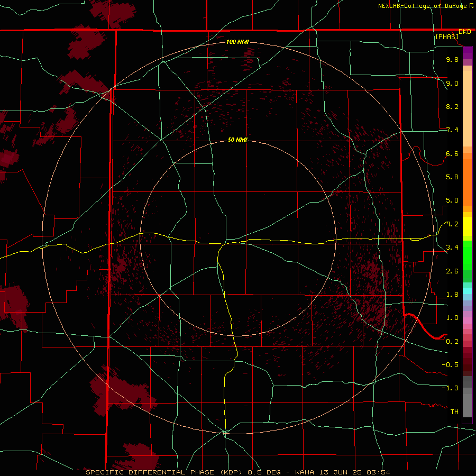Screen dimensions: 476x476
Task: Click the TH label on the color scale
Action: (x=454, y=412)
